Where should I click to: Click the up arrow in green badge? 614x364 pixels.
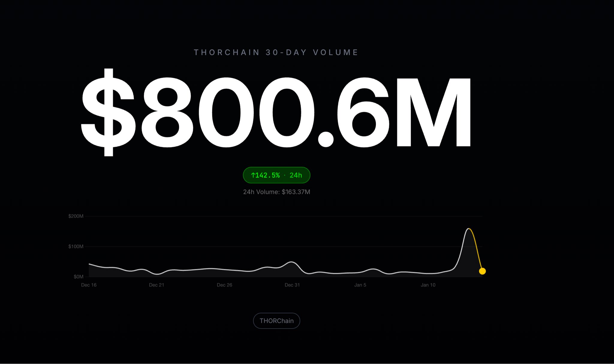pos(253,175)
